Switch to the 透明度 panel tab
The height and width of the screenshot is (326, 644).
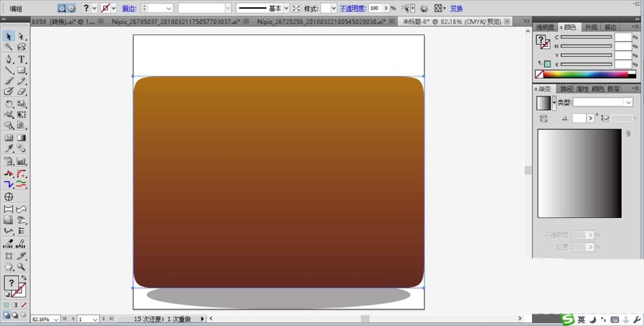click(x=545, y=27)
